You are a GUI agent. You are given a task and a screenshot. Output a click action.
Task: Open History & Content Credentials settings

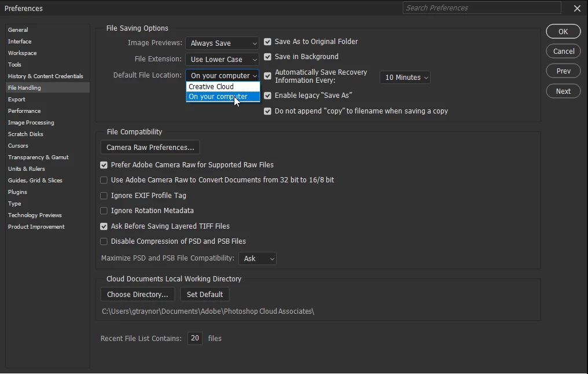tap(45, 76)
